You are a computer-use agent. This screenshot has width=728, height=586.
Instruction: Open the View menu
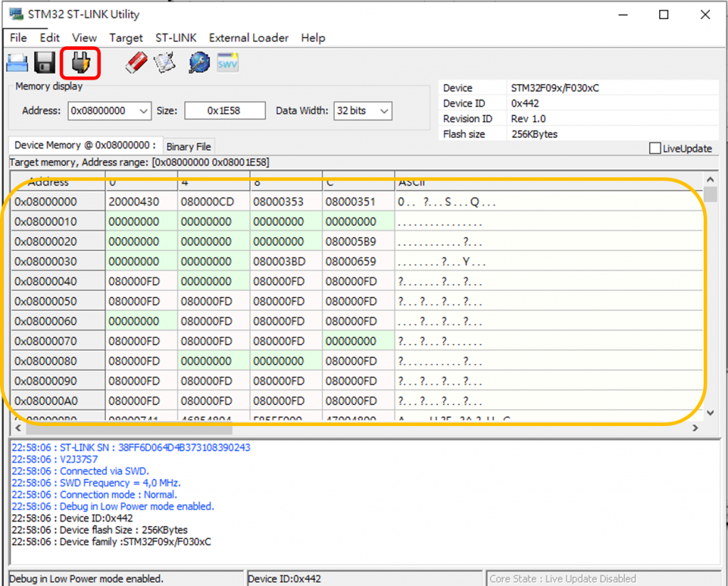pos(85,38)
